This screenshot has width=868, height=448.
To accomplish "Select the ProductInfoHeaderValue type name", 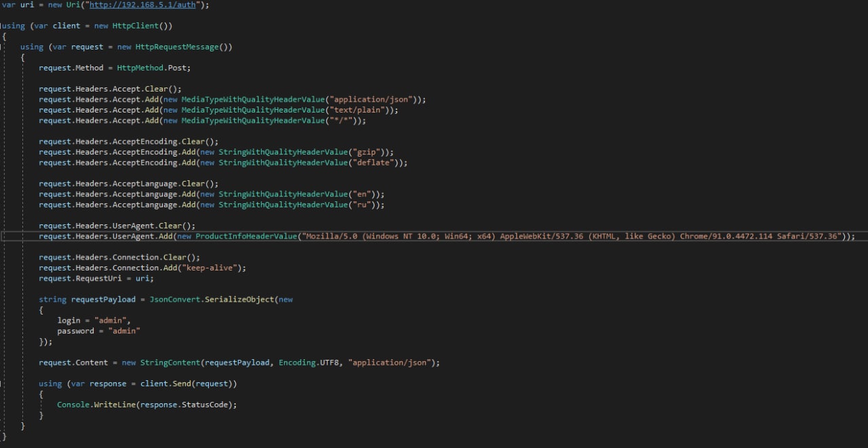I will (247, 236).
